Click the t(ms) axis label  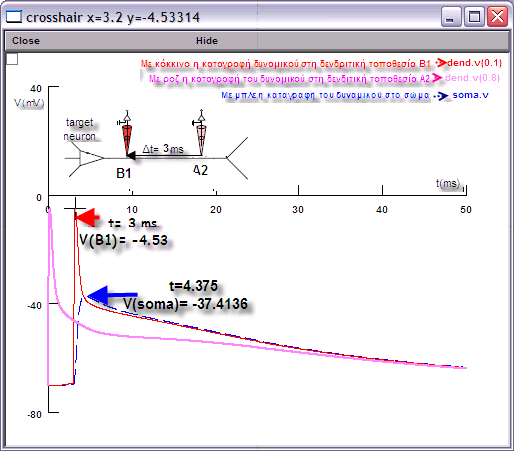pos(448,183)
